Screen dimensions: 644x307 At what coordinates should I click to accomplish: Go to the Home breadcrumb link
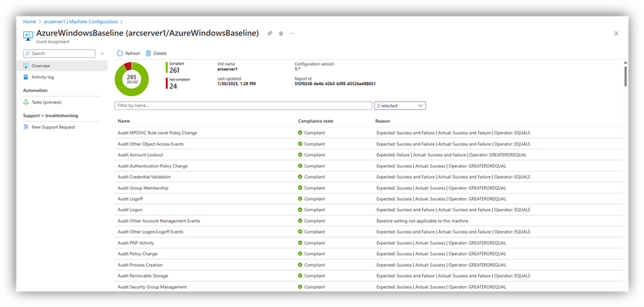[x=30, y=21]
